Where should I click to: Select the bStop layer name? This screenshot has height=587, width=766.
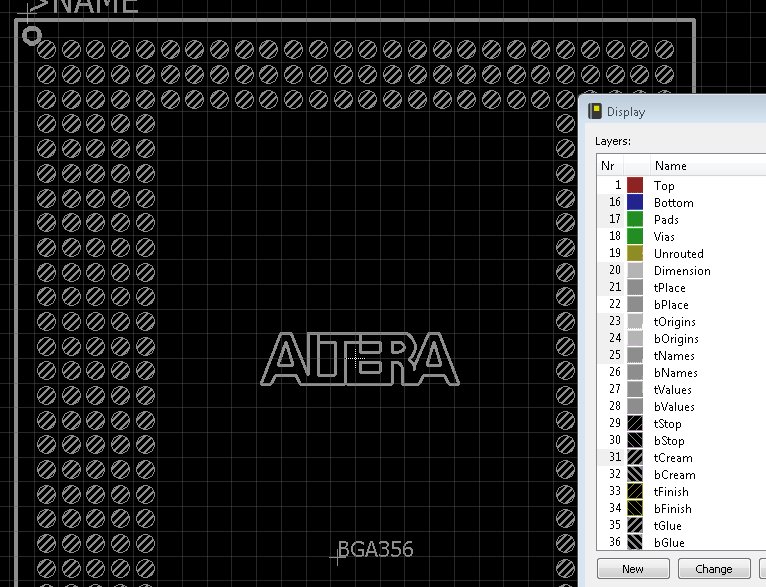669,441
